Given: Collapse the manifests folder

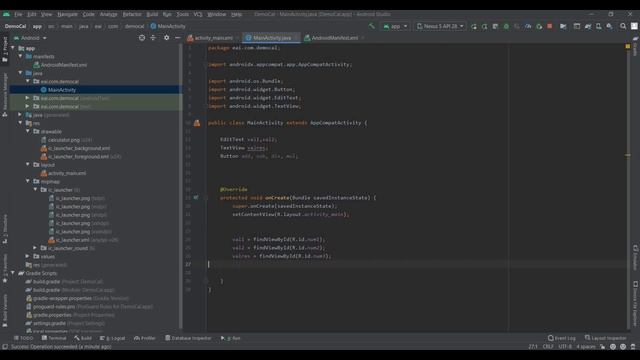Looking at the screenshot, I should 20,56.
